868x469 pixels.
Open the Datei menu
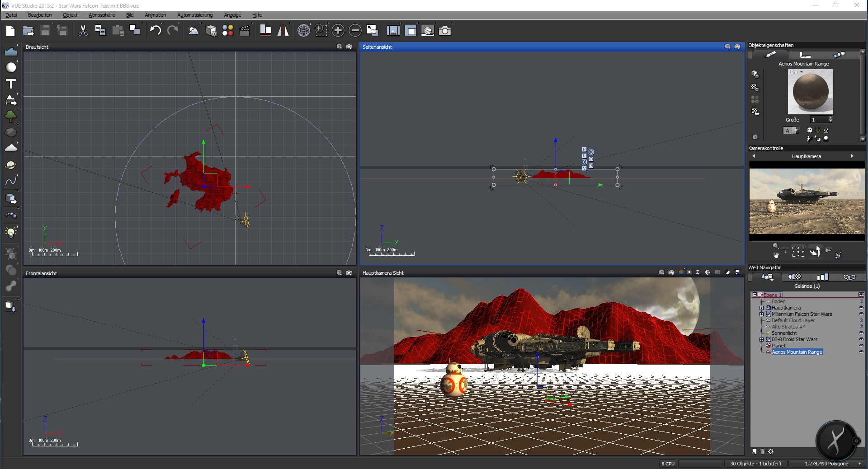(11, 15)
